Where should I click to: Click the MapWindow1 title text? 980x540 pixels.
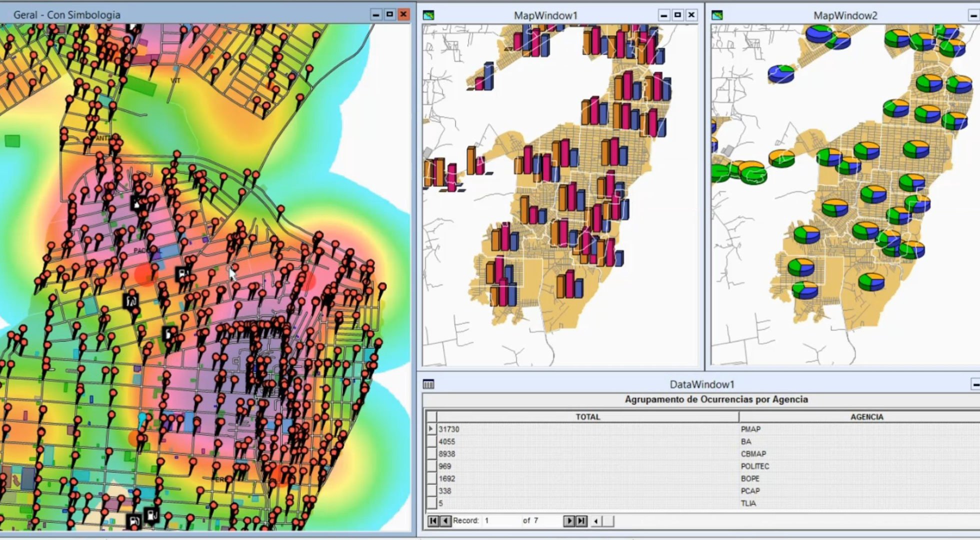tap(545, 15)
